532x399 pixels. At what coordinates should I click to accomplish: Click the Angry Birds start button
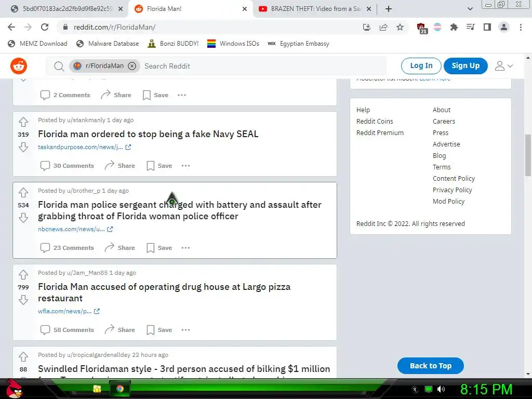coord(14,389)
